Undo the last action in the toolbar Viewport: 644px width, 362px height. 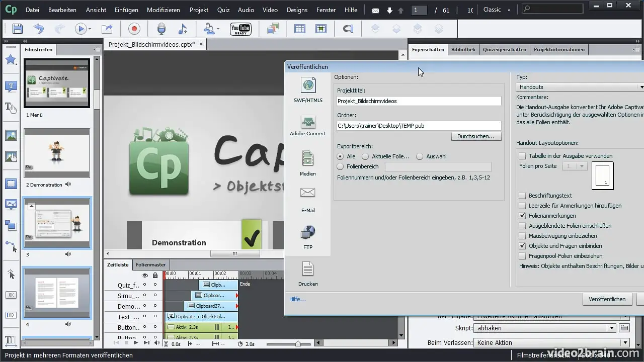point(39,29)
